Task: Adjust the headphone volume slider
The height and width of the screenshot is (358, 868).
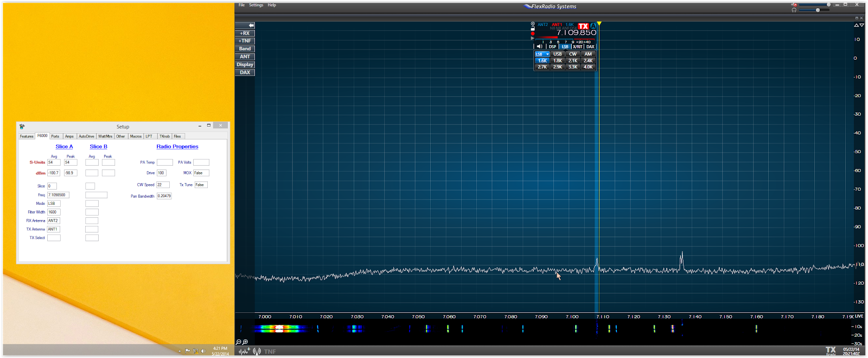Action: [814, 10]
